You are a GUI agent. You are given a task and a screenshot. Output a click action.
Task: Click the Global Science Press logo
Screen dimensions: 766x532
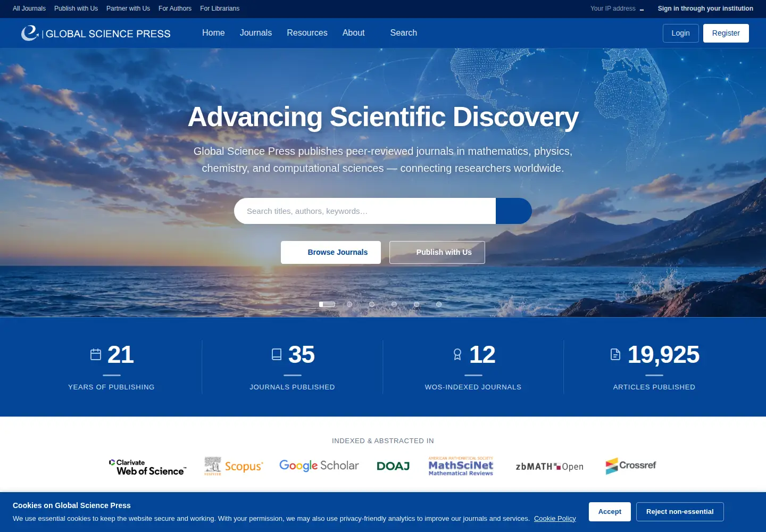pyautogui.click(x=96, y=33)
